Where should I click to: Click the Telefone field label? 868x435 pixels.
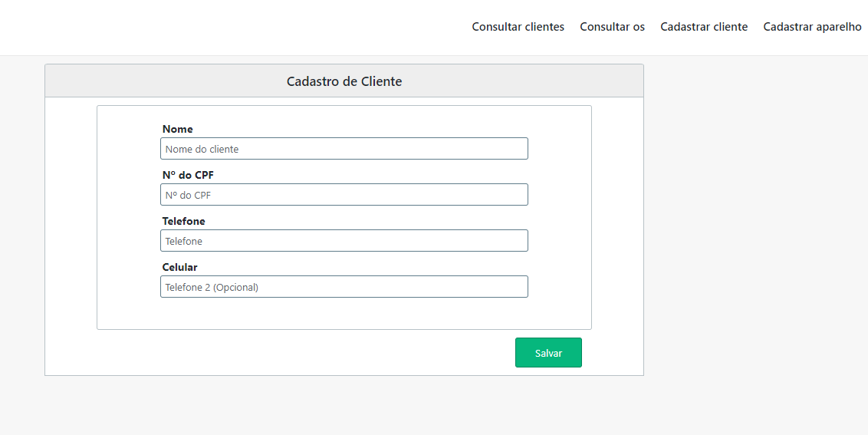183,221
